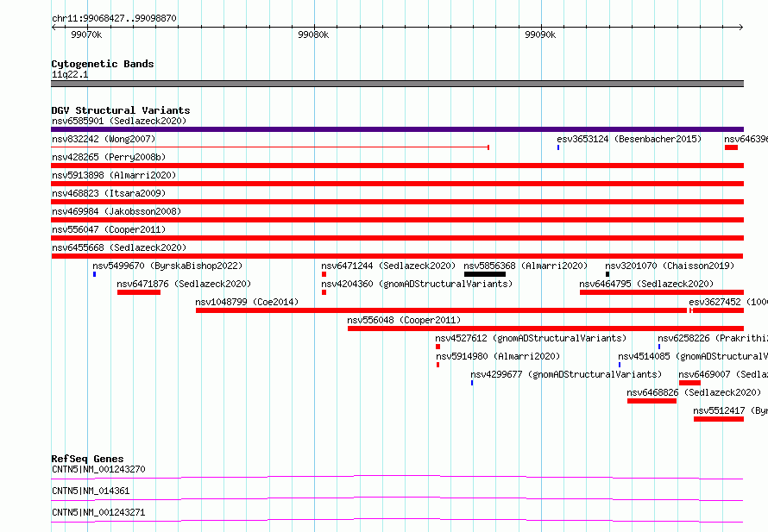Click the CNTN5|NM_001243271 gene label
This screenshot has height=532, width=768.
tap(98, 512)
